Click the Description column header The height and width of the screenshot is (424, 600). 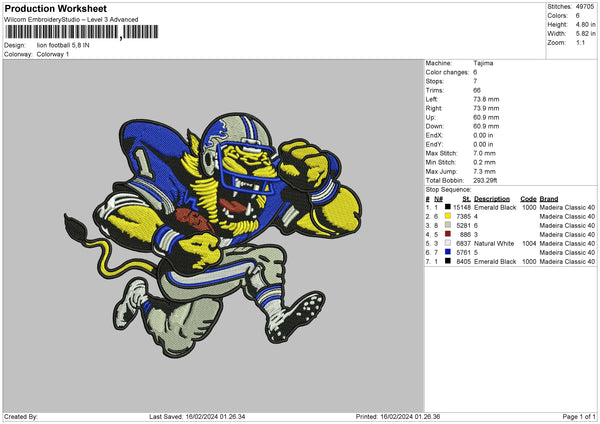click(x=492, y=199)
